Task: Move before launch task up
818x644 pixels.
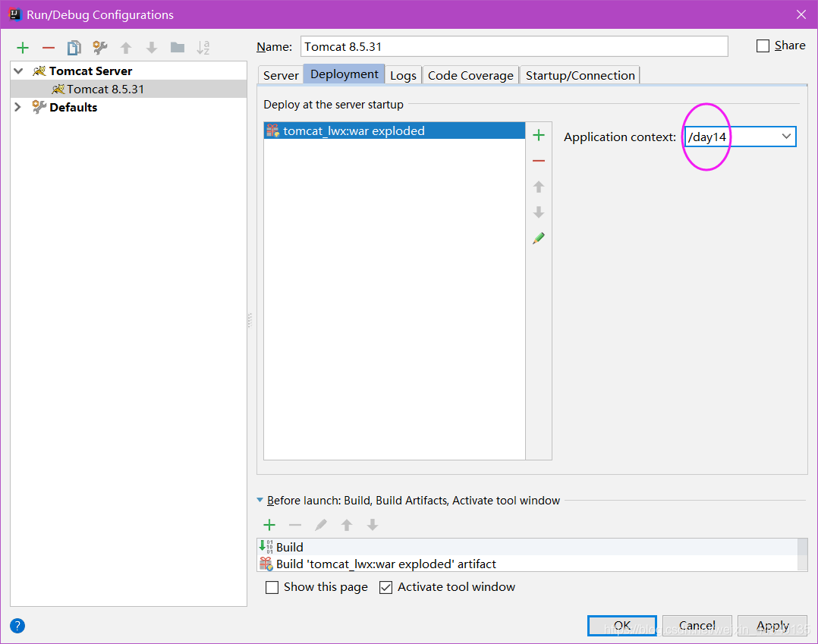Action: coord(346,525)
